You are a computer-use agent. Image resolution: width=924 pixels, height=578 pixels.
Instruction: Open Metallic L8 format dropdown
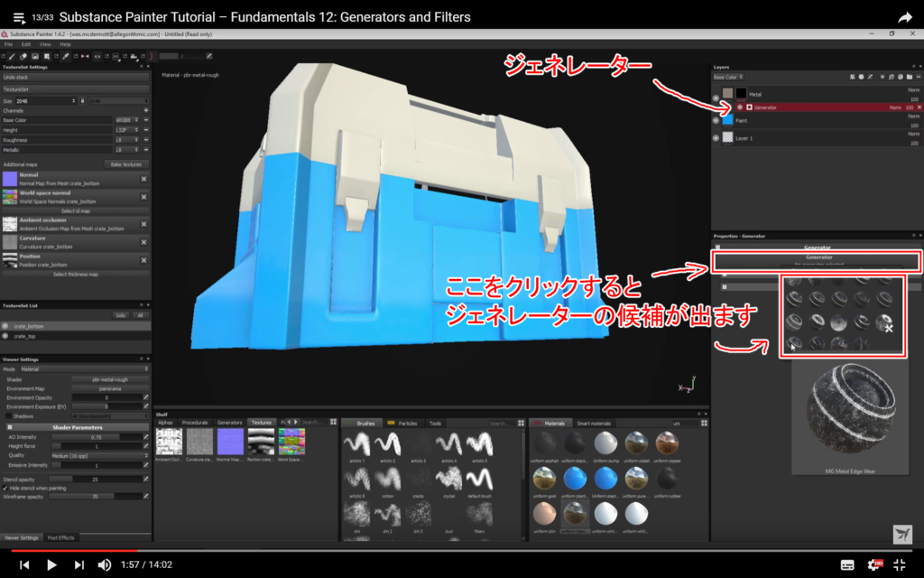pyautogui.click(x=126, y=150)
